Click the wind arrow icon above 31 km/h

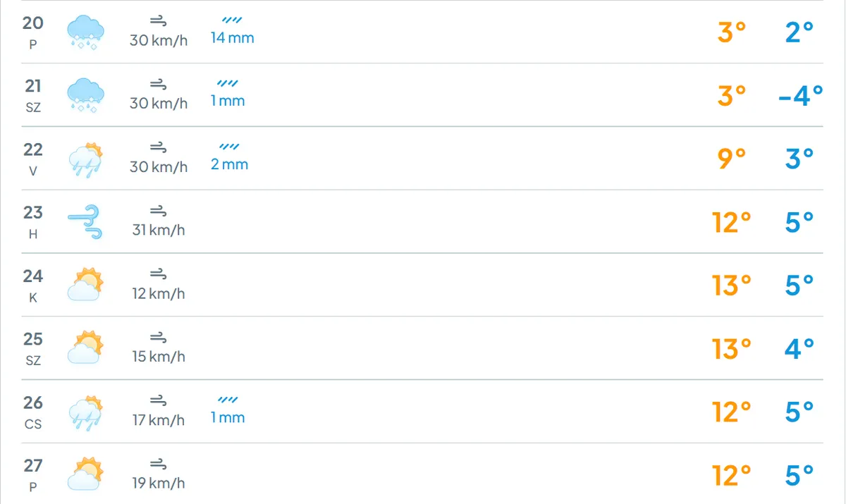click(x=159, y=211)
